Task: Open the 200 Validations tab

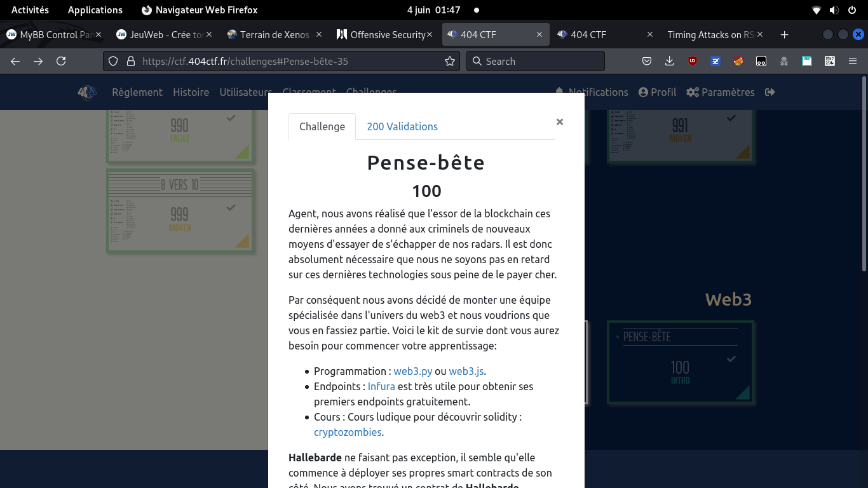Action: point(402,126)
